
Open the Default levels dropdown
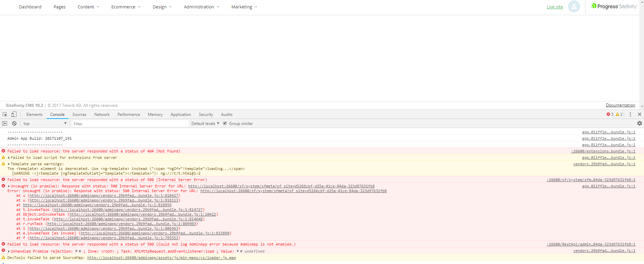click(205, 124)
